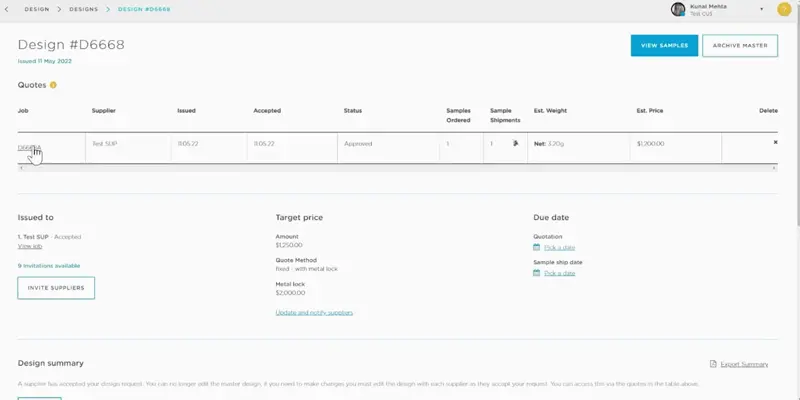This screenshot has width=800, height=400.
Task: Open the user account dropdown arrow
Action: click(762, 10)
